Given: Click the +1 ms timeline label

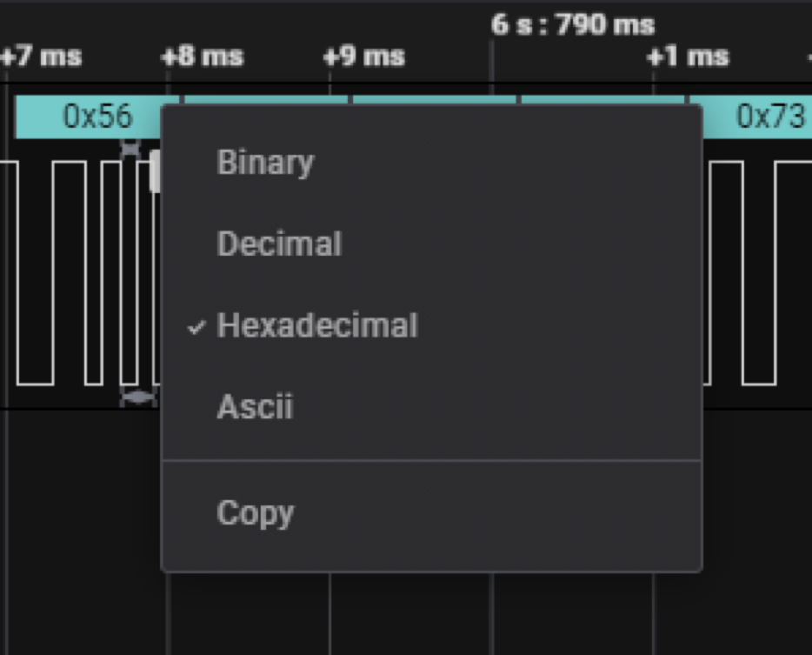Looking at the screenshot, I should (687, 57).
